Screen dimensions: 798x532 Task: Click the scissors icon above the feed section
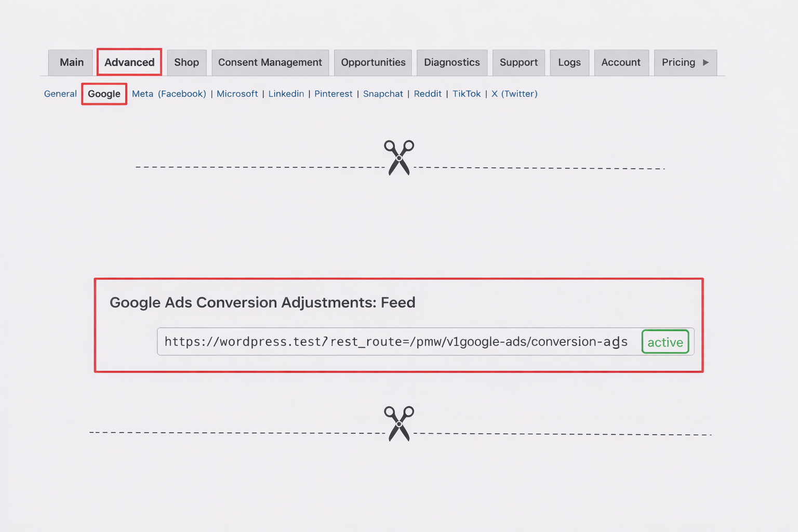click(x=399, y=157)
